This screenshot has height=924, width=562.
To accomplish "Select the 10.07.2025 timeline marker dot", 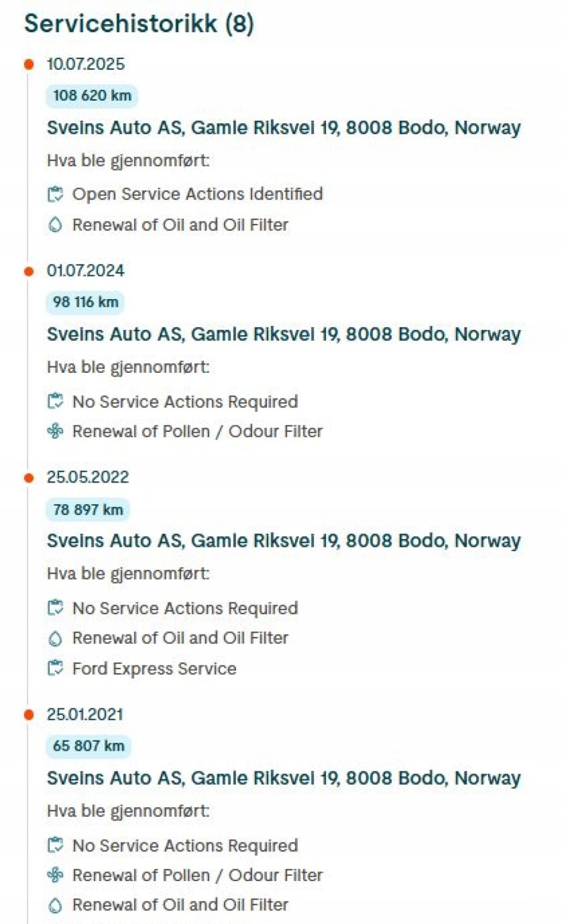I will point(28,64).
